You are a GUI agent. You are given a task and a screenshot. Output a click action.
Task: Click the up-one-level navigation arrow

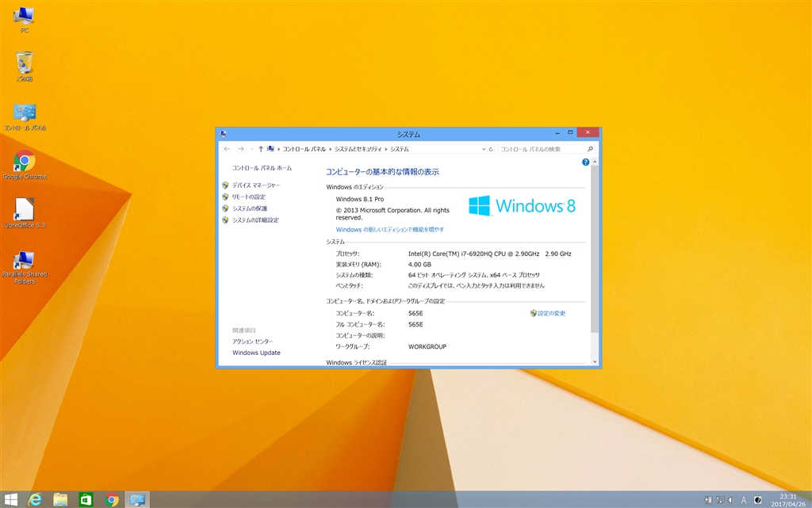pyautogui.click(x=260, y=148)
